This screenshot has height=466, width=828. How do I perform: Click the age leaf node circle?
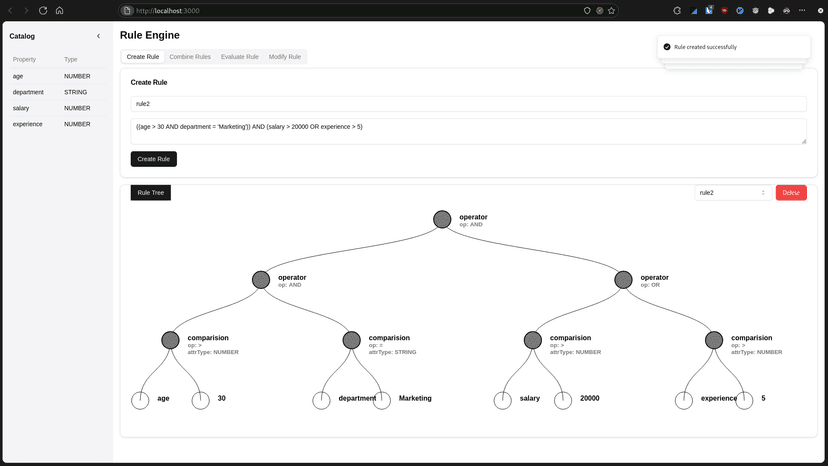coord(140,400)
